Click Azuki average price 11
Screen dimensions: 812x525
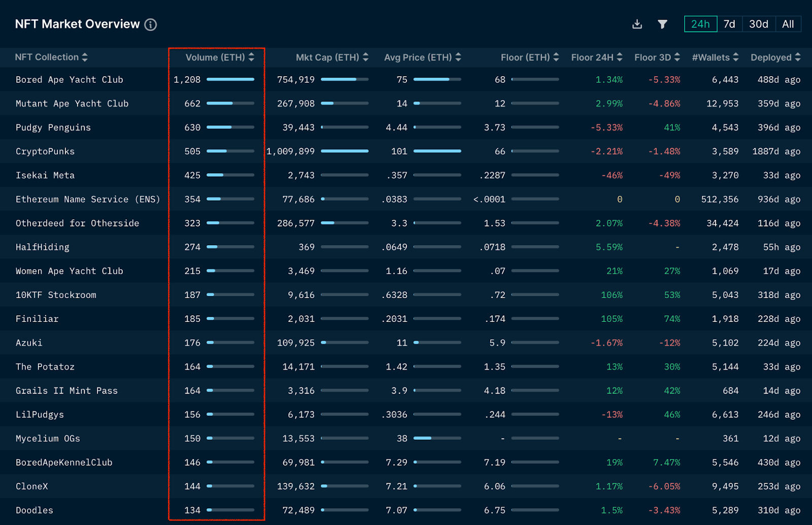coord(402,343)
